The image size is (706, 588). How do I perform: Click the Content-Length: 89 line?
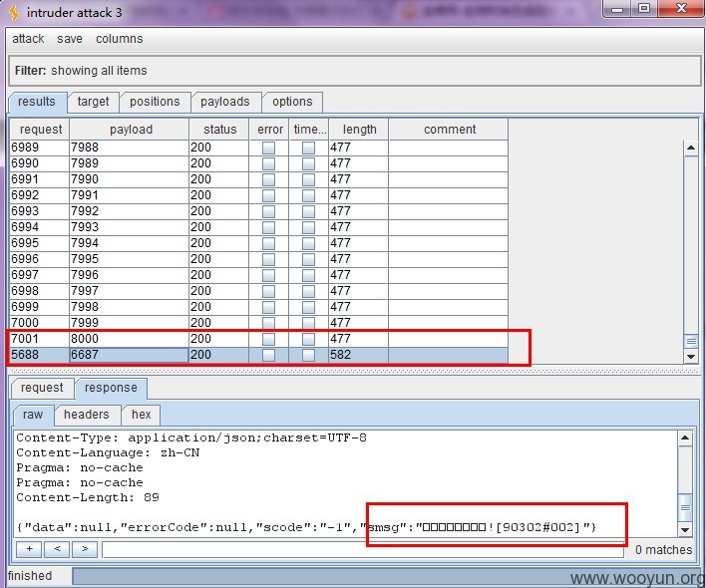[x=88, y=497]
